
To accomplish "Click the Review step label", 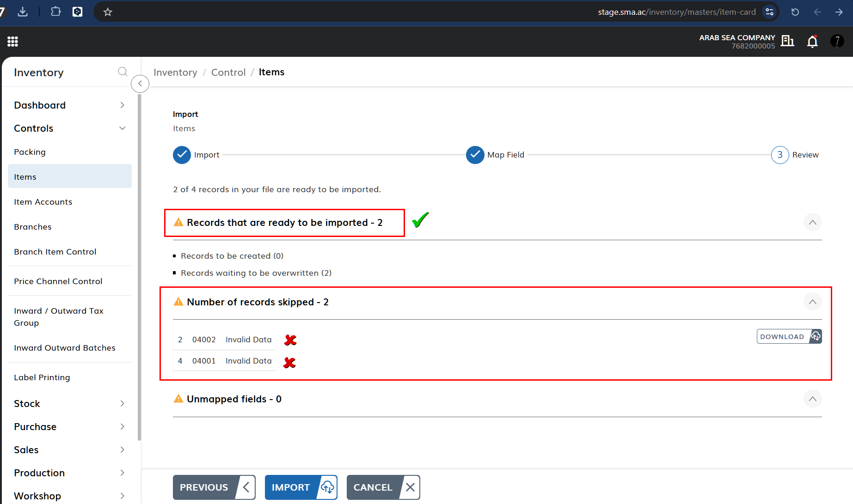I will click(805, 155).
